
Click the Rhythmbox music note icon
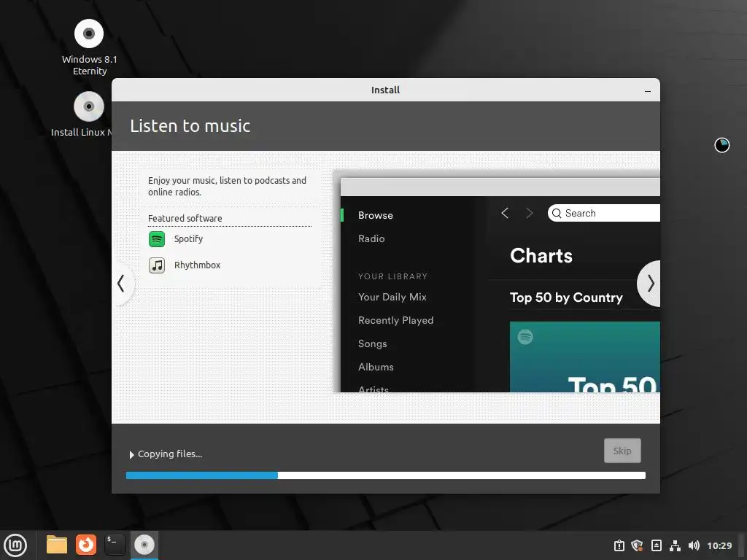[x=157, y=265]
